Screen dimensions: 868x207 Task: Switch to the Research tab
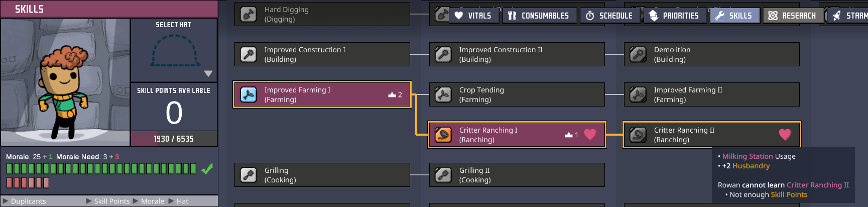[x=793, y=16]
